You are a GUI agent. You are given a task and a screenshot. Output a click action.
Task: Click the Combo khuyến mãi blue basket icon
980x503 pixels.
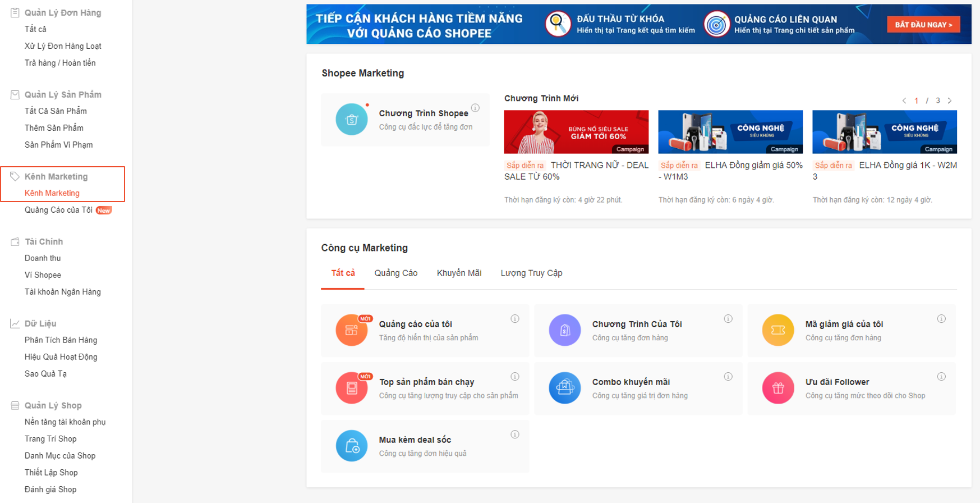click(565, 388)
